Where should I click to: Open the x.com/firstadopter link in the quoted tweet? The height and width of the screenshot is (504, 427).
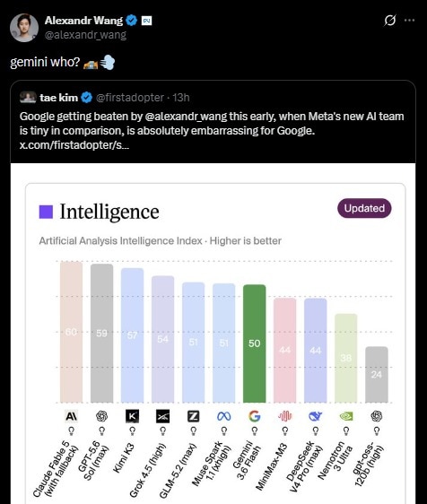[x=74, y=145]
